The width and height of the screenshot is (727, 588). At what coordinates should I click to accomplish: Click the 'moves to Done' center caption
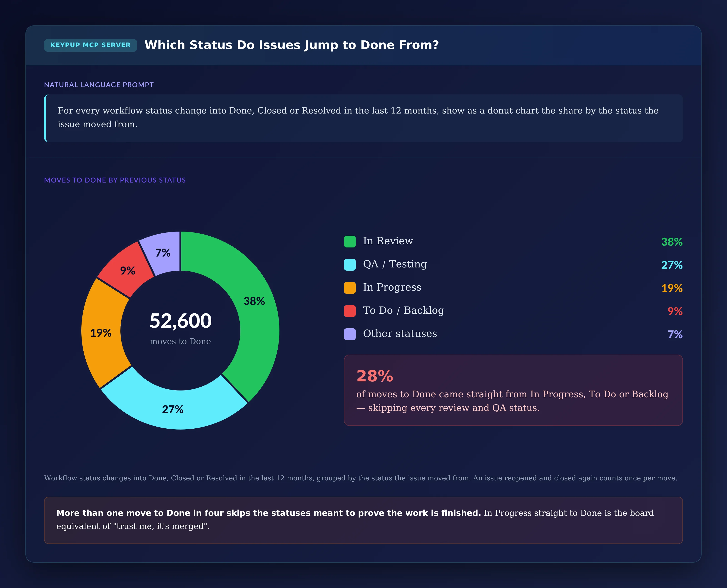coord(180,341)
